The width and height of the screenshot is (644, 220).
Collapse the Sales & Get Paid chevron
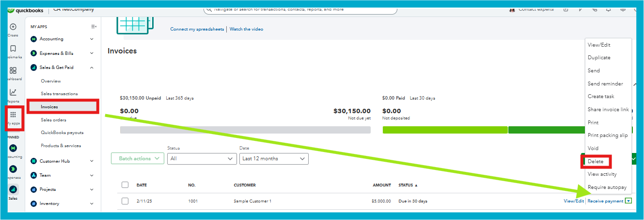[x=92, y=68]
